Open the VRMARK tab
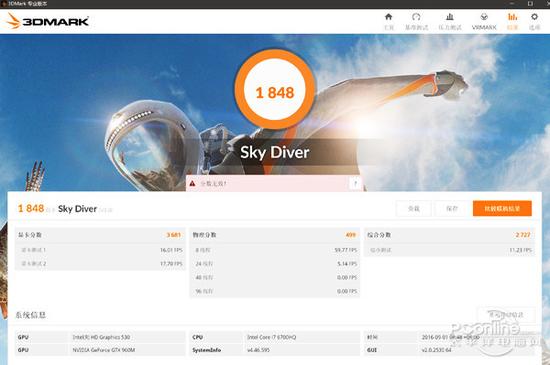This screenshot has height=365, width=550. coord(484,21)
